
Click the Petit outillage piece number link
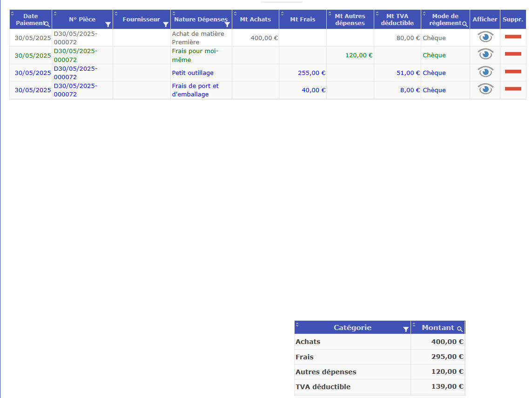tap(75, 73)
